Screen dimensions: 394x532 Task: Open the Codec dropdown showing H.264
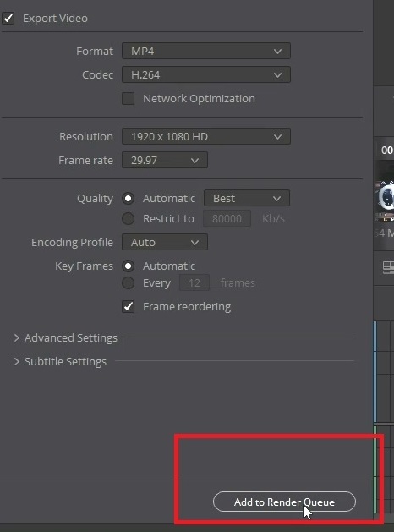(x=206, y=74)
